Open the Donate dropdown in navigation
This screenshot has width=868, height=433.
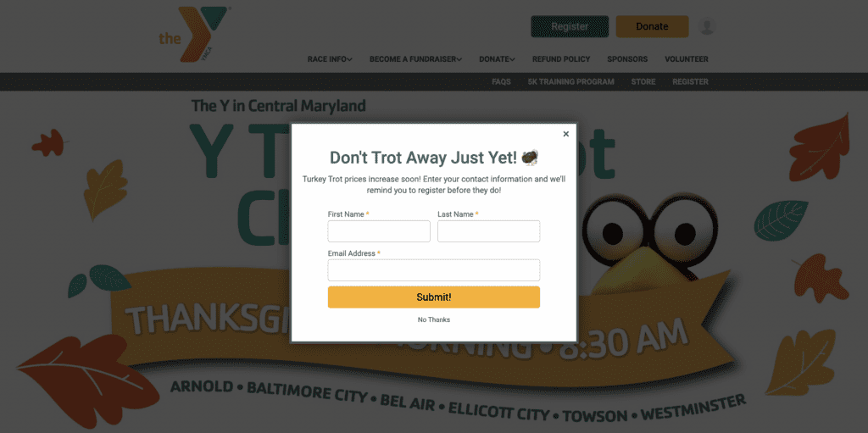coord(497,59)
